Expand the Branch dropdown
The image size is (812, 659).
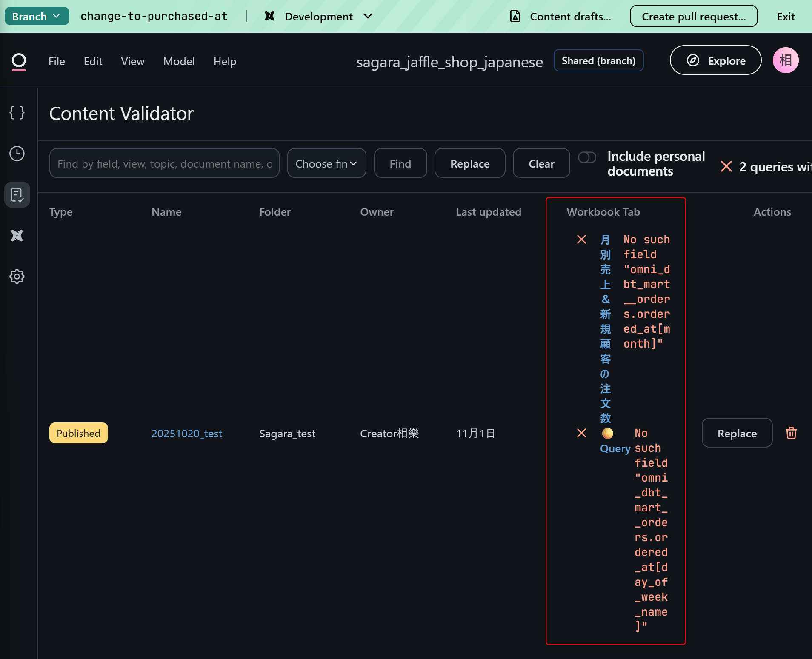point(37,16)
